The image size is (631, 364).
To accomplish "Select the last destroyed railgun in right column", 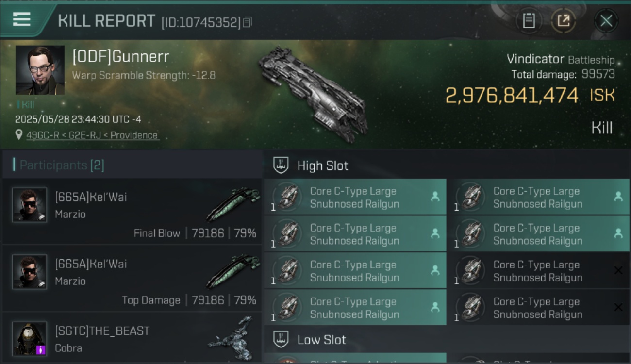I will point(538,307).
